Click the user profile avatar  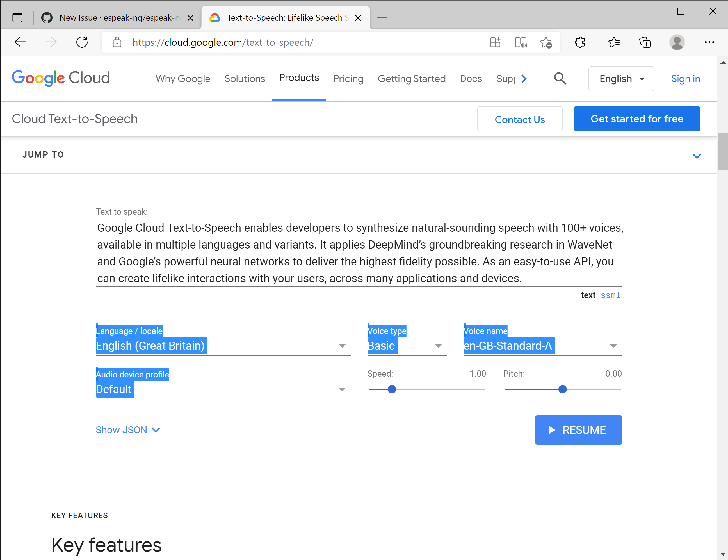point(677,42)
